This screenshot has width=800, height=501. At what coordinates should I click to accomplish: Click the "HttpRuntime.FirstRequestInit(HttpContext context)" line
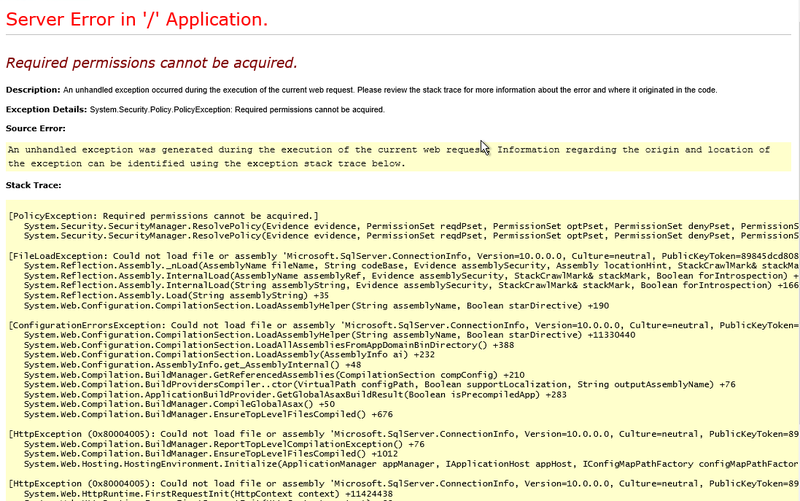pyautogui.click(x=208, y=494)
